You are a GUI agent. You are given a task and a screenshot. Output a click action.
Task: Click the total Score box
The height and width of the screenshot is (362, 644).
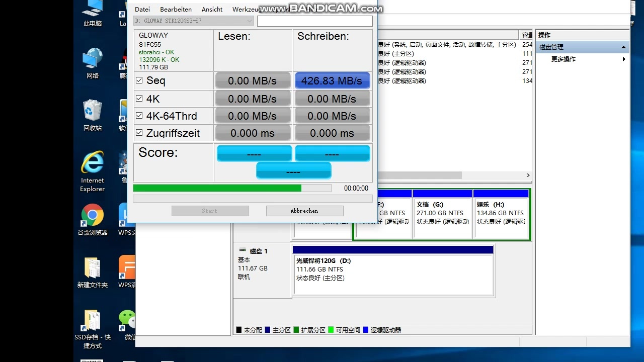click(294, 170)
